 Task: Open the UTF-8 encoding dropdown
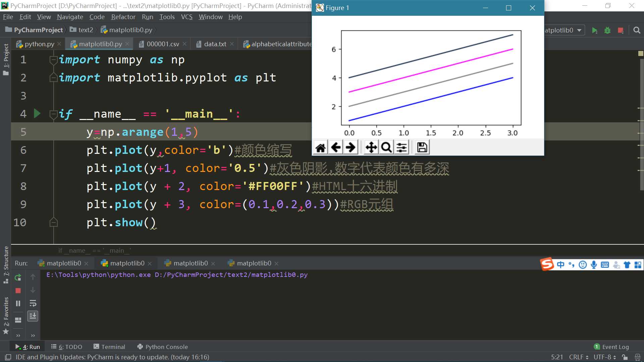click(605, 357)
